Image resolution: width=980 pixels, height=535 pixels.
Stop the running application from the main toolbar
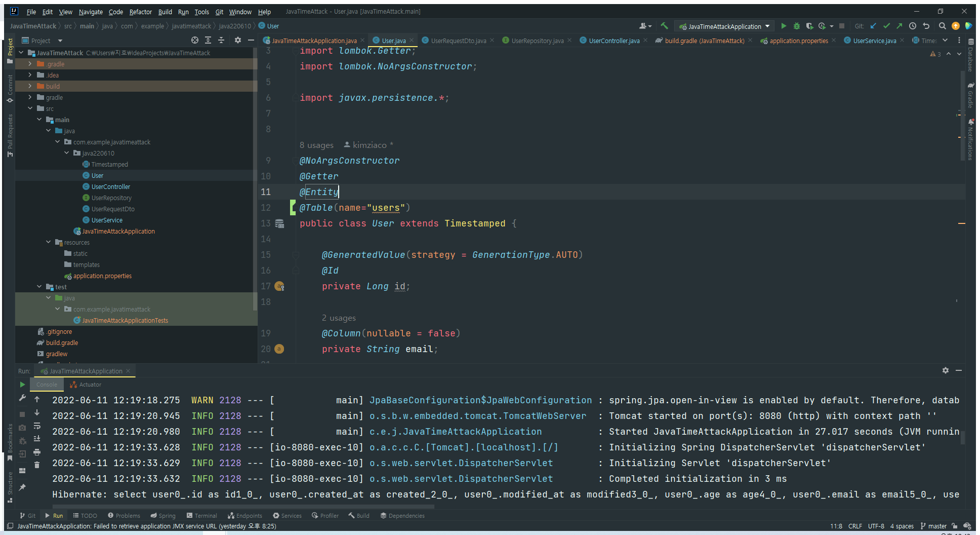coord(842,26)
